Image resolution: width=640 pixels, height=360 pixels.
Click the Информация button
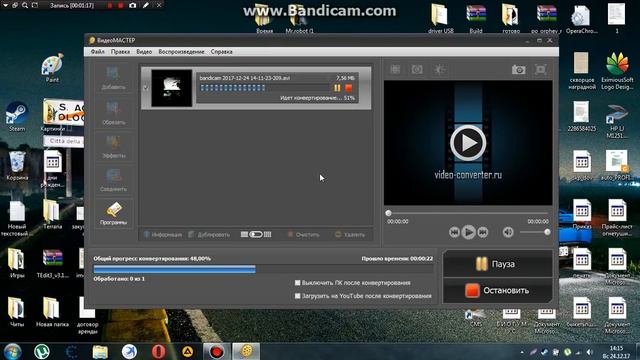pos(162,235)
